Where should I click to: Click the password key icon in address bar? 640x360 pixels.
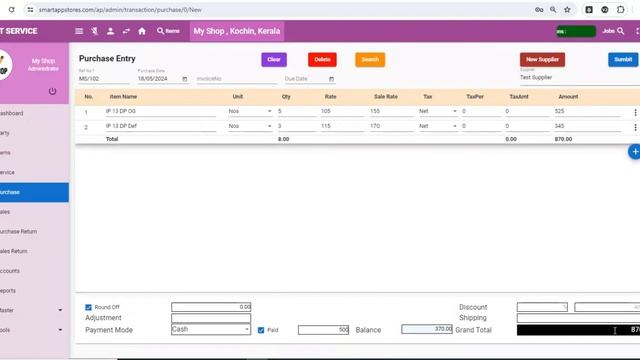pos(539,9)
